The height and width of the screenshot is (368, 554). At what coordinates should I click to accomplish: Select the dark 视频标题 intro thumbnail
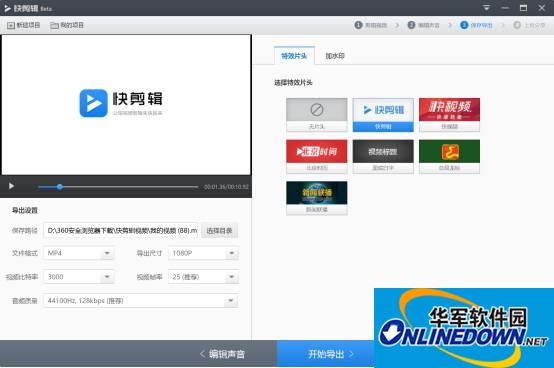coord(383,156)
